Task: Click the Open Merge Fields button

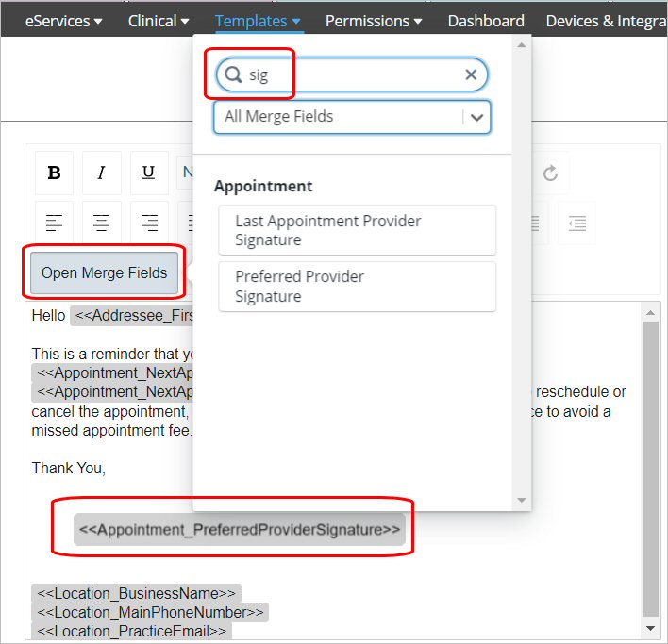Action: (x=104, y=273)
